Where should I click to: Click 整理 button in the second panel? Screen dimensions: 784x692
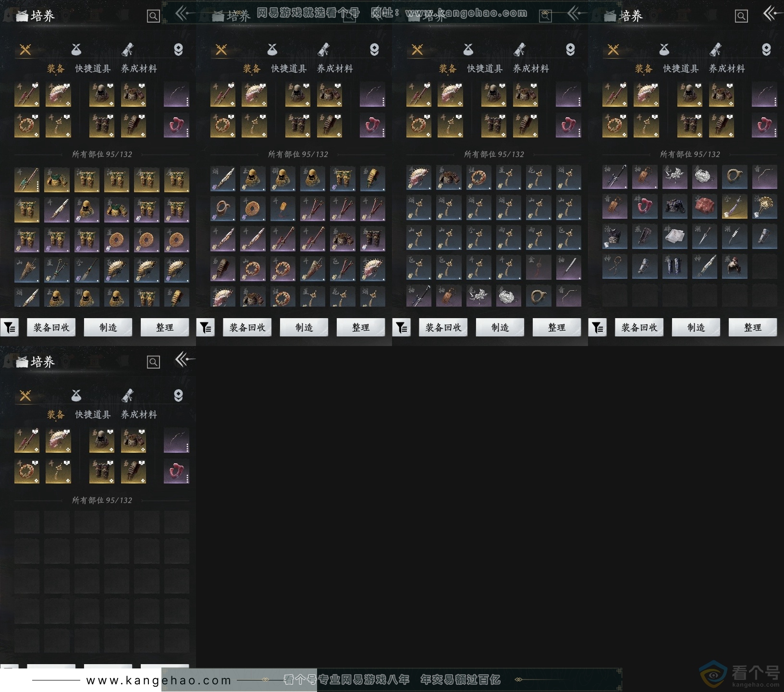(361, 327)
